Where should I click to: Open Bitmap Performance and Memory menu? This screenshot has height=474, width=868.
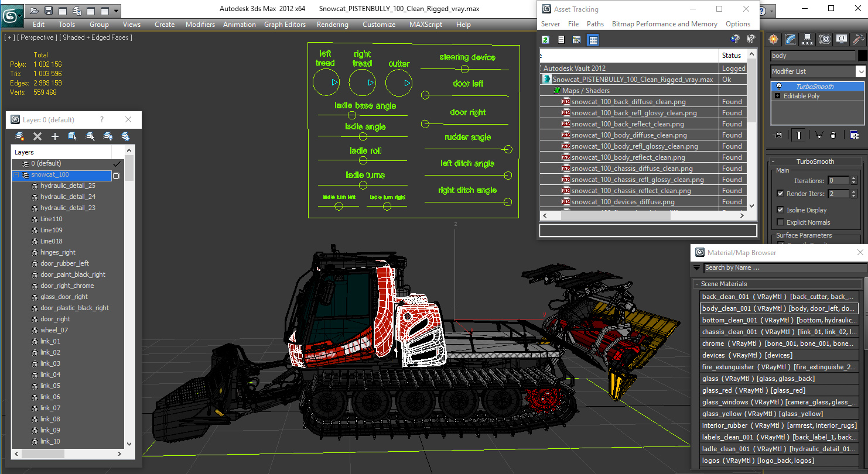(664, 24)
